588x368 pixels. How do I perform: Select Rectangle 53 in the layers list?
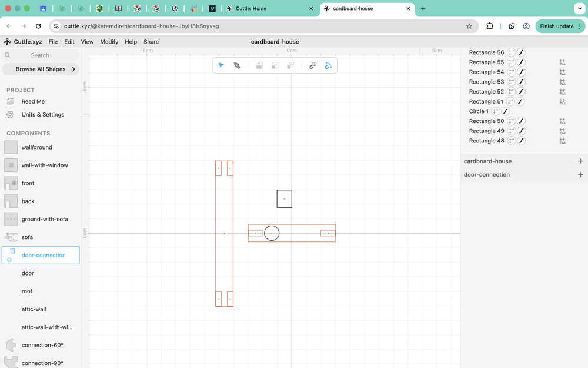(486, 82)
